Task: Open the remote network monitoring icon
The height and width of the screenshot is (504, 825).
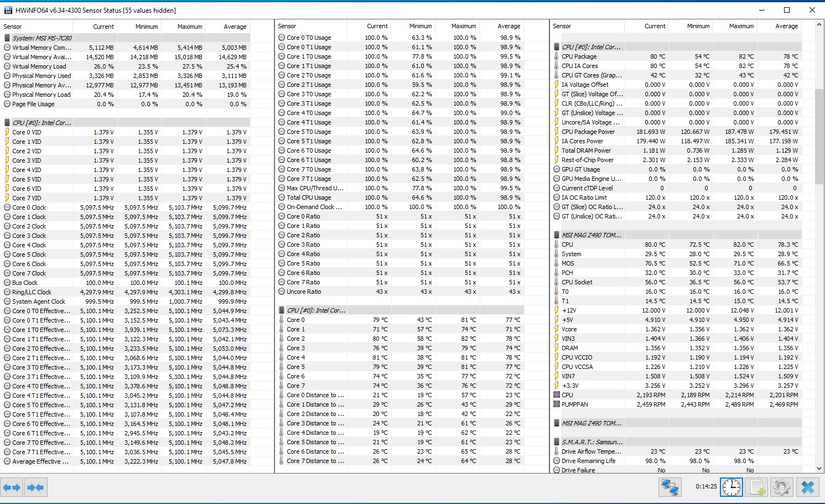Action: click(670, 487)
